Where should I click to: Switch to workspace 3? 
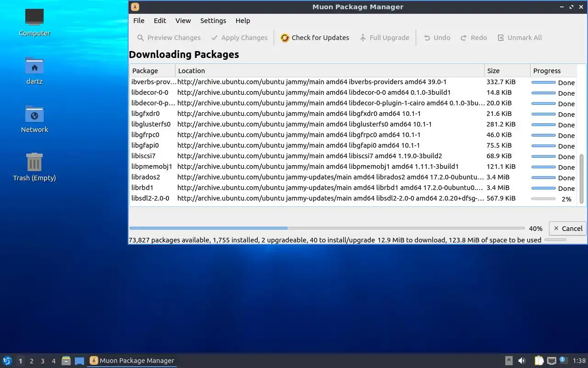point(42,361)
